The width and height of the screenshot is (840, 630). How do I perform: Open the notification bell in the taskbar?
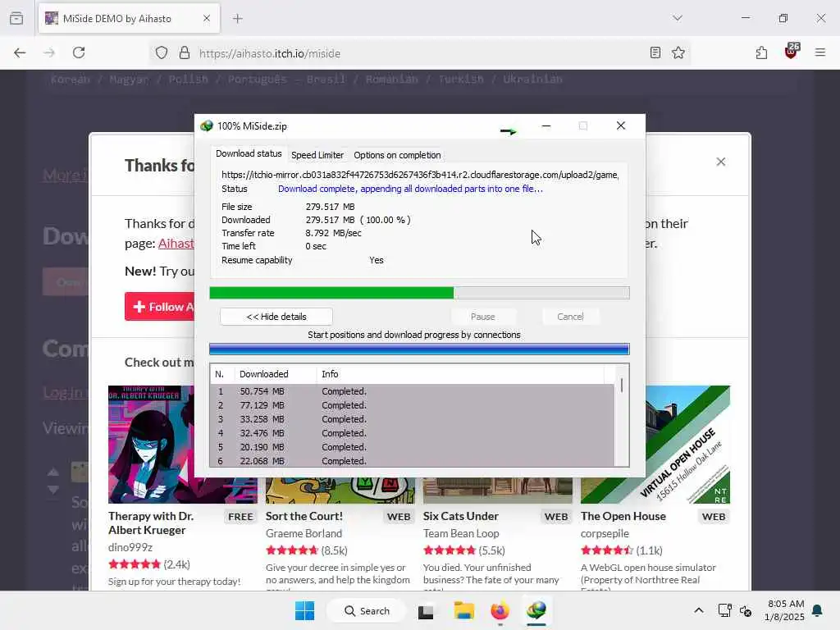(x=818, y=610)
